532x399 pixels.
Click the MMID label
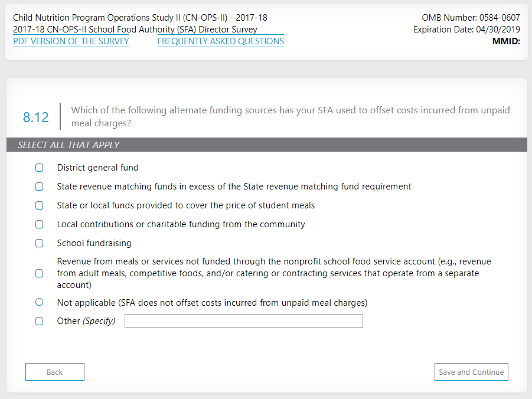pyautogui.click(x=505, y=41)
